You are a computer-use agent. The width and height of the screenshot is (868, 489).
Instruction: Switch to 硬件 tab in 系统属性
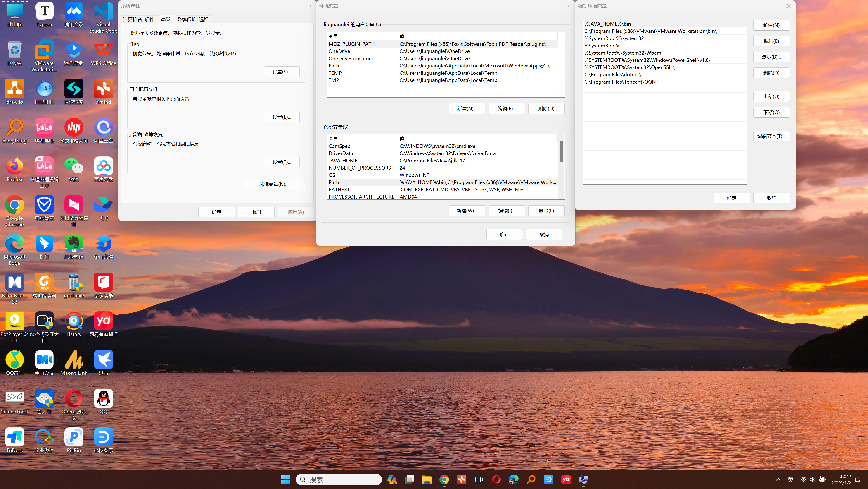149,19
